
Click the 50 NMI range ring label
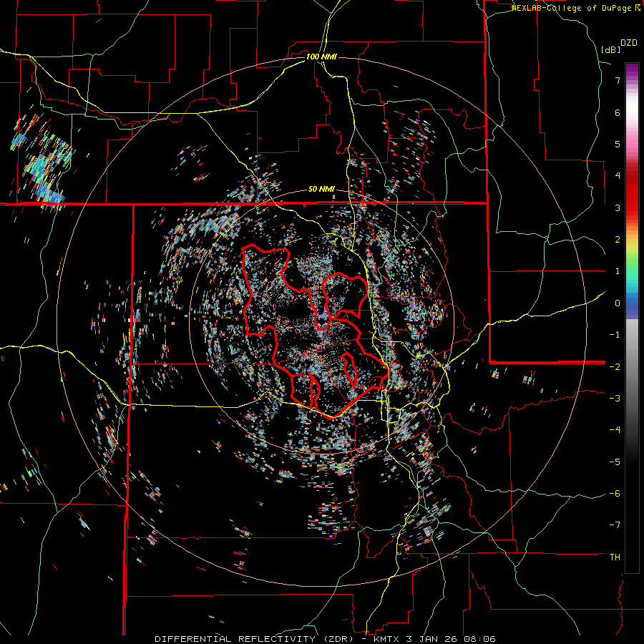[321, 190]
